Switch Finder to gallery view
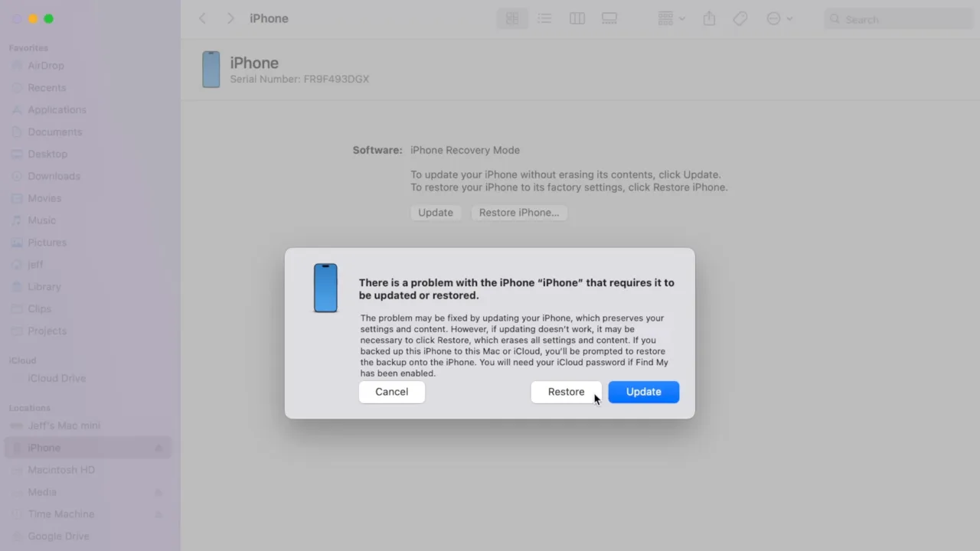 (609, 18)
